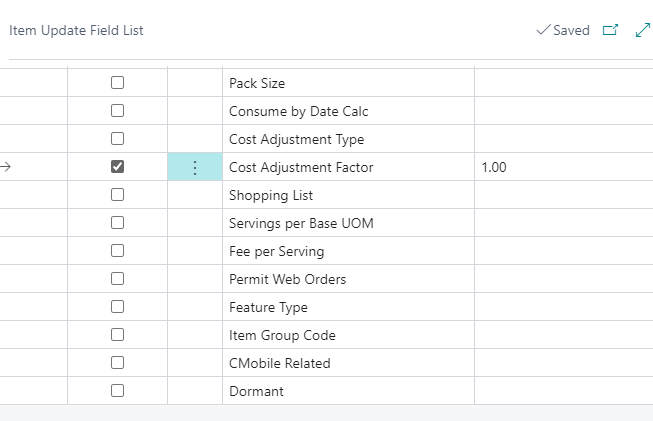The image size is (653, 421).
Task: Select the Cost Adjustment Type field name
Action: [x=296, y=140]
